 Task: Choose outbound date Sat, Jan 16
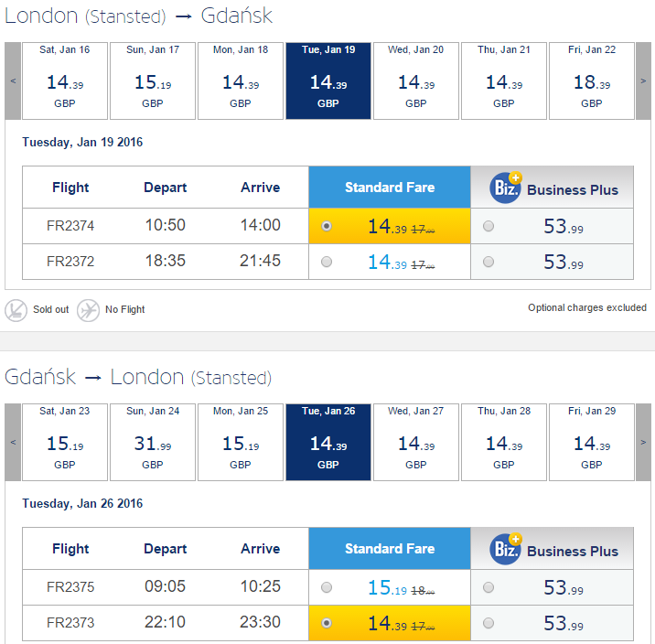(x=65, y=81)
